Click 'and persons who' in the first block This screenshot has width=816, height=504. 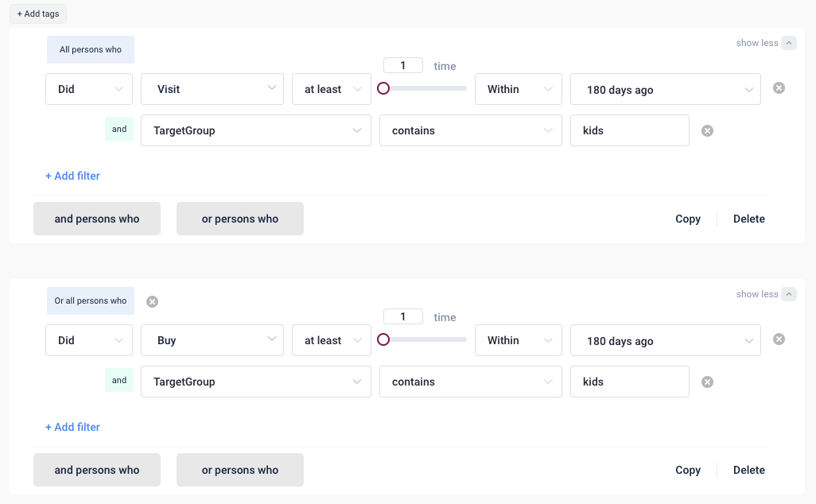pyautogui.click(x=97, y=219)
